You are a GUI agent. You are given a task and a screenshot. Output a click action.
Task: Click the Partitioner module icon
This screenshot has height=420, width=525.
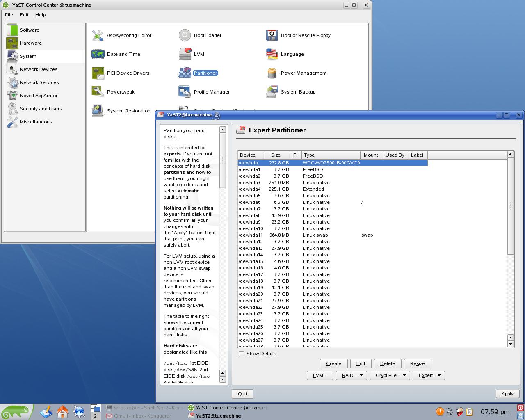(185, 73)
